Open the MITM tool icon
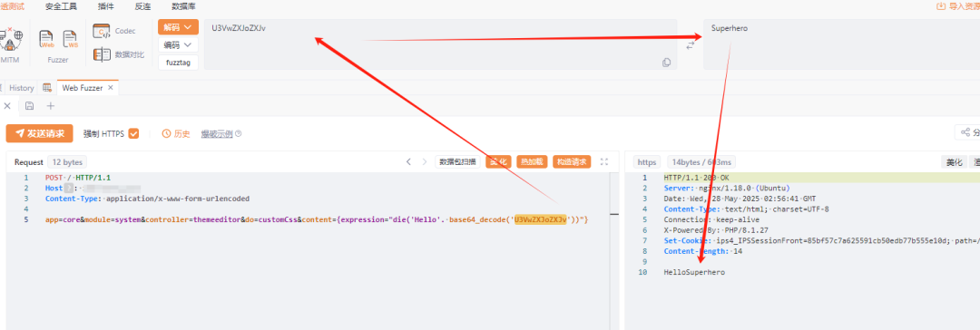Viewport: 980px width, 330px height. (x=11, y=39)
